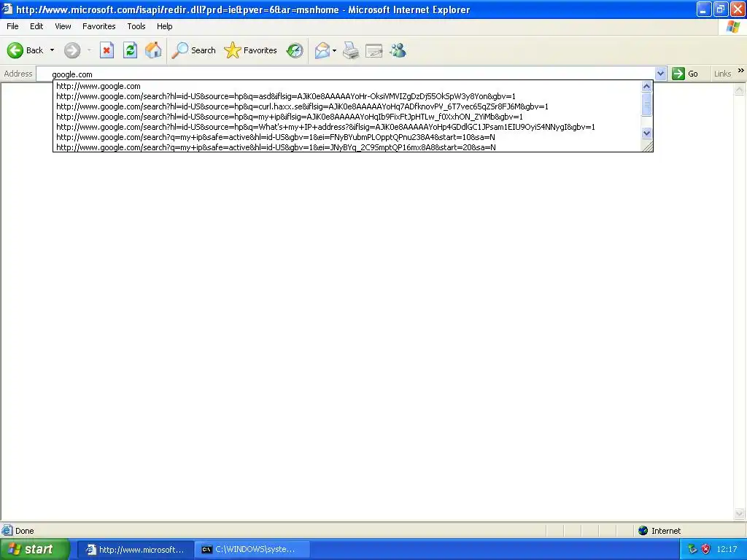
Task: Minimize the Internet Explorer window
Action: tap(704, 9)
